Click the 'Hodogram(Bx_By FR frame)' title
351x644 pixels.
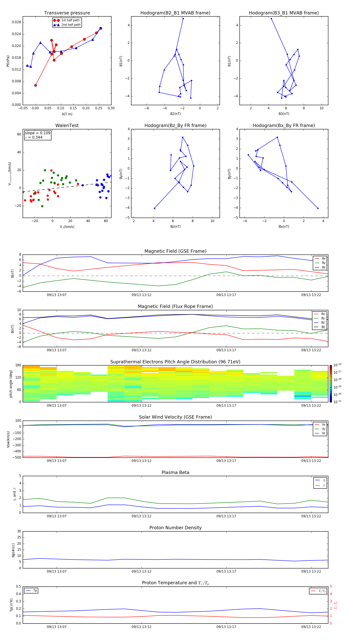tap(284, 125)
